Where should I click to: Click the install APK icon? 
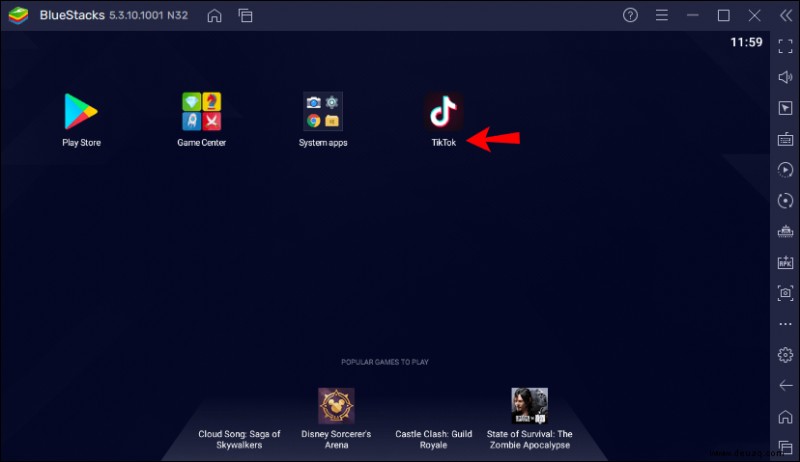point(785,262)
